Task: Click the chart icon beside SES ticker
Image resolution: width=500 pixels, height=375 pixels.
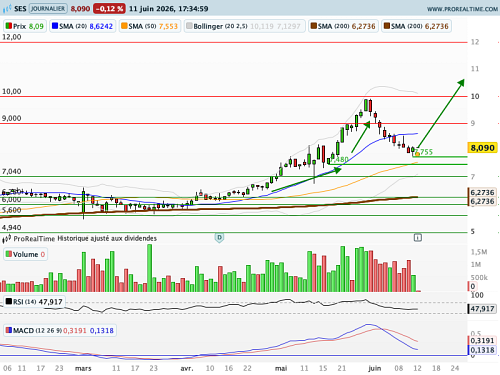Action: tap(7, 9)
